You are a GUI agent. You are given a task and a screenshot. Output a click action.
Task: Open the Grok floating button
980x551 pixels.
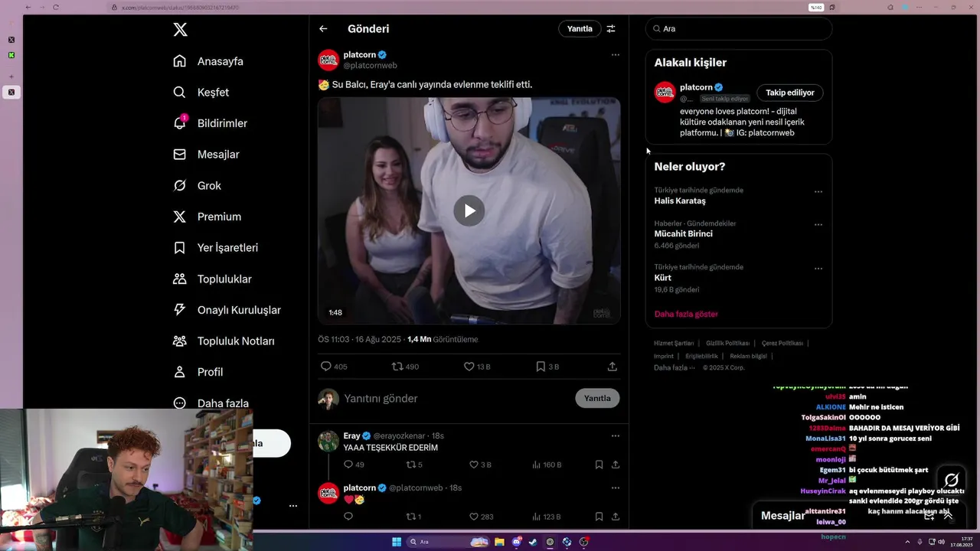pyautogui.click(x=952, y=480)
